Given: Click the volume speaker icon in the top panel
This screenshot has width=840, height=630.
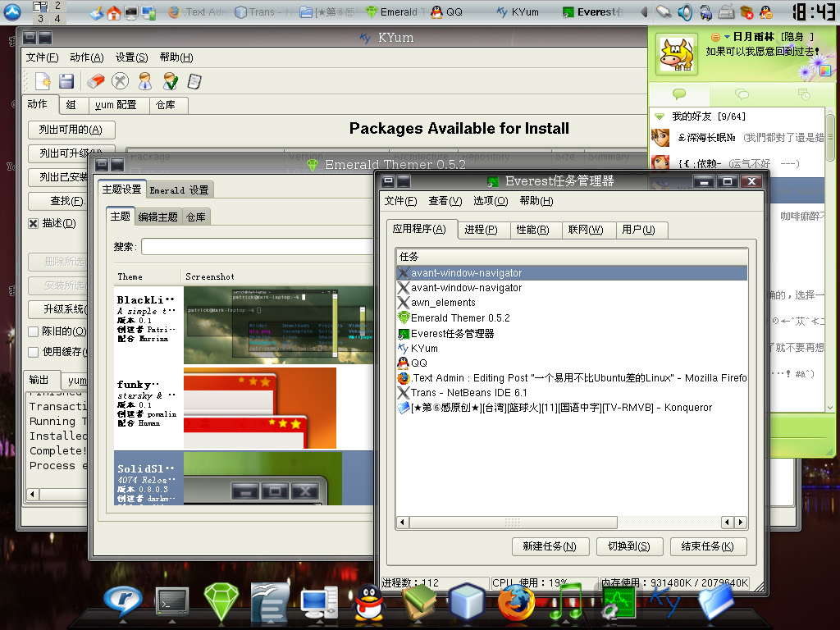Looking at the screenshot, I should tap(685, 11).
